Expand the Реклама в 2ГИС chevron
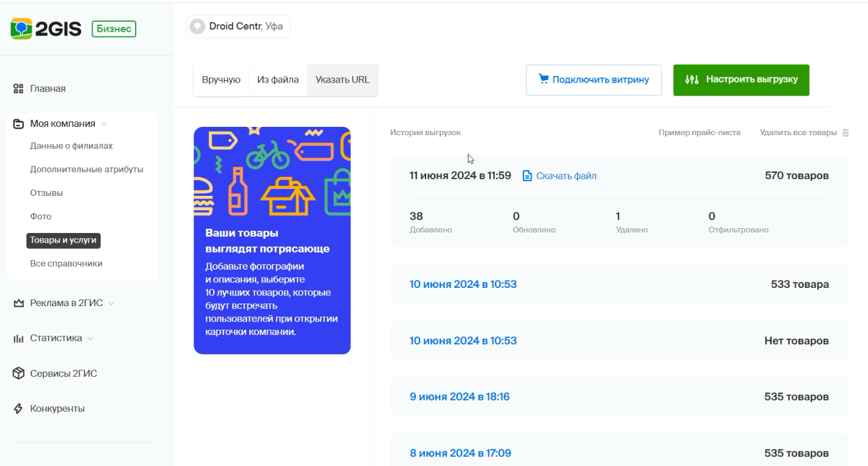This screenshot has width=868, height=466. click(111, 303)
